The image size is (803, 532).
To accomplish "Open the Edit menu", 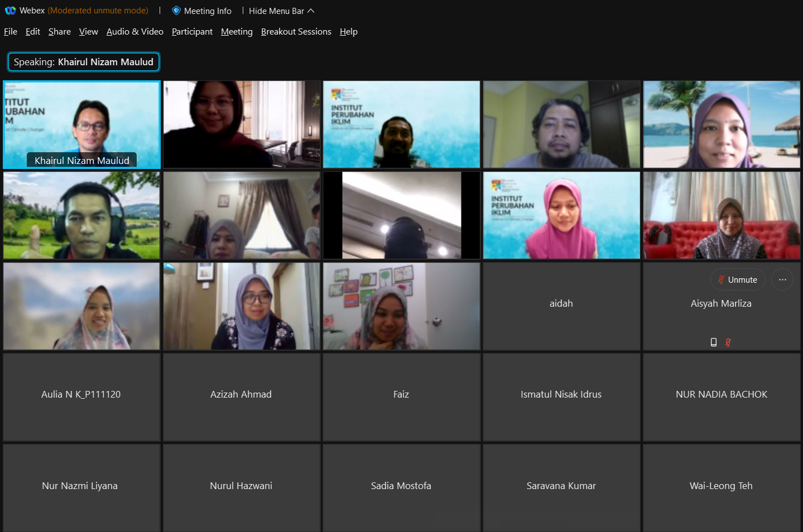I will (x=33, y=32).
